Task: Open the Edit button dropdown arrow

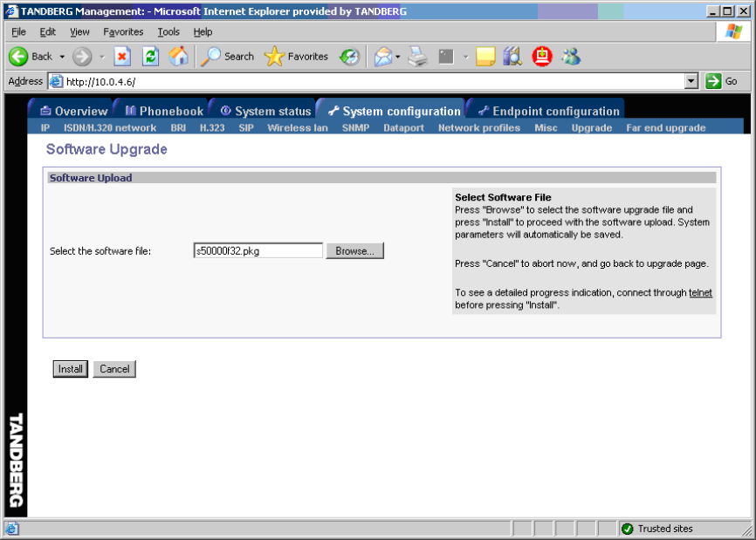Action: pos(466,57)
